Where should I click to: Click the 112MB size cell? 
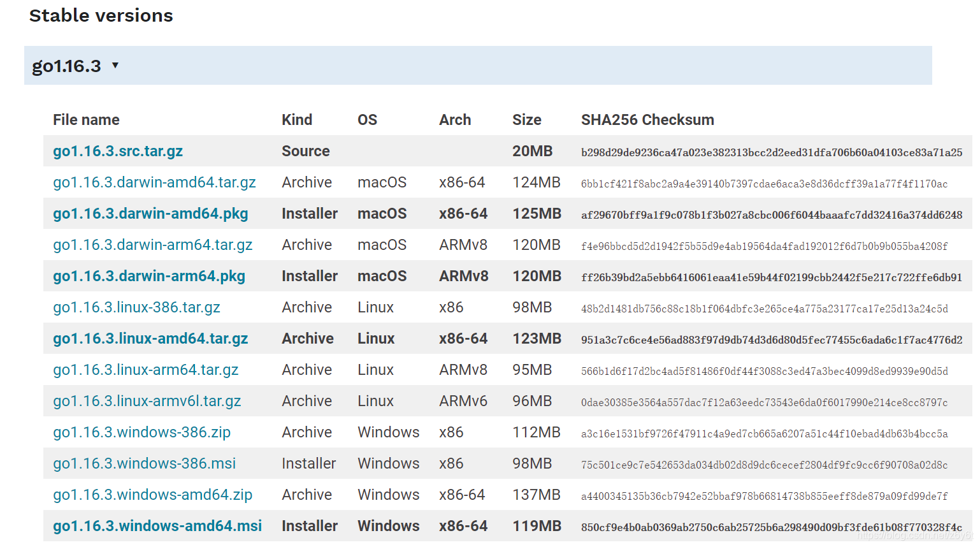click(x=537, y=432)
